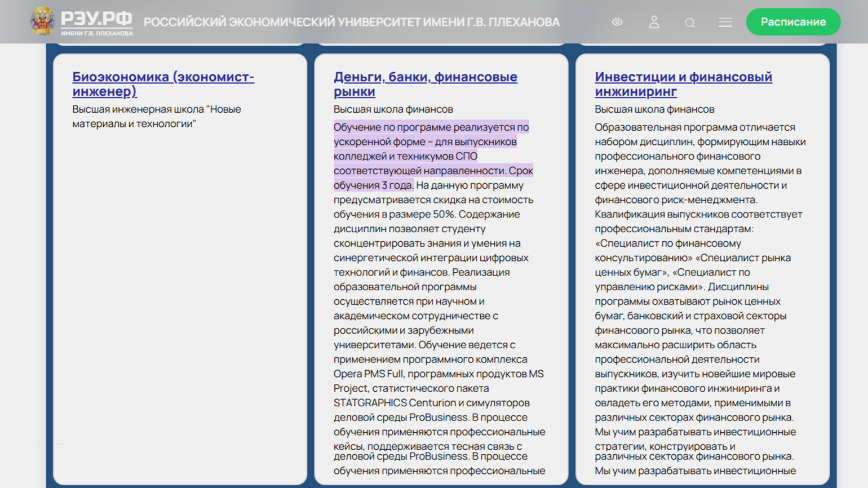Open Инвестиции и финансовый инжиниринг link
868x488 pixels.
pyautogui.click(x=683, y=83)
